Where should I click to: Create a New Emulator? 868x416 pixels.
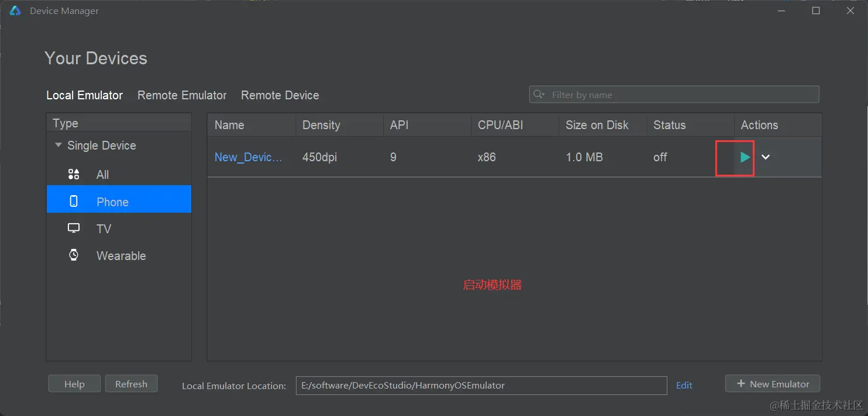(773, 384)
